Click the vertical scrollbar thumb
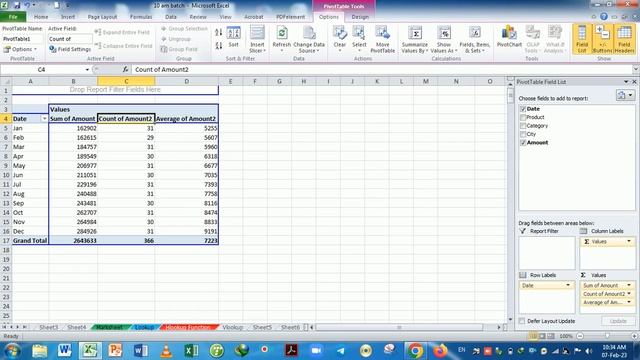The image size is (640, 360). [510, 96]
